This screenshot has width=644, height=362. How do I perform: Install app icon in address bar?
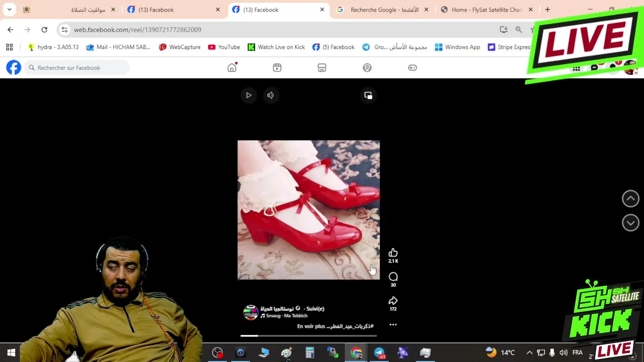(504, 30)
